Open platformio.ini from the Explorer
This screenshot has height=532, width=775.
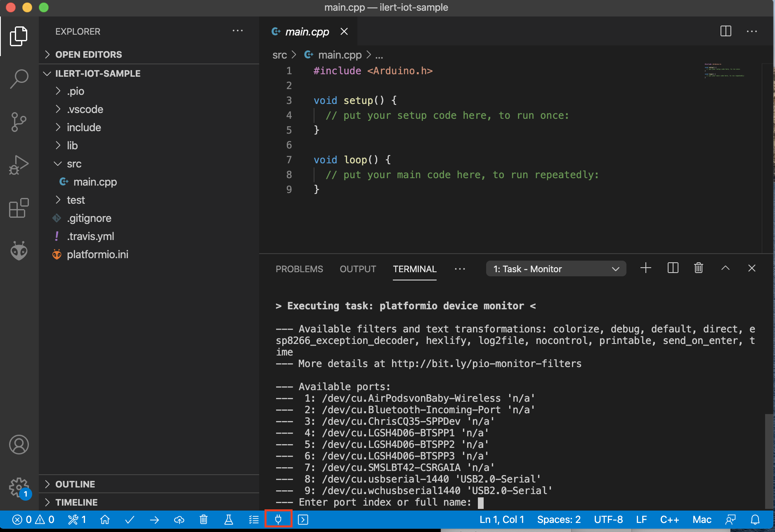tap(98, 254)
